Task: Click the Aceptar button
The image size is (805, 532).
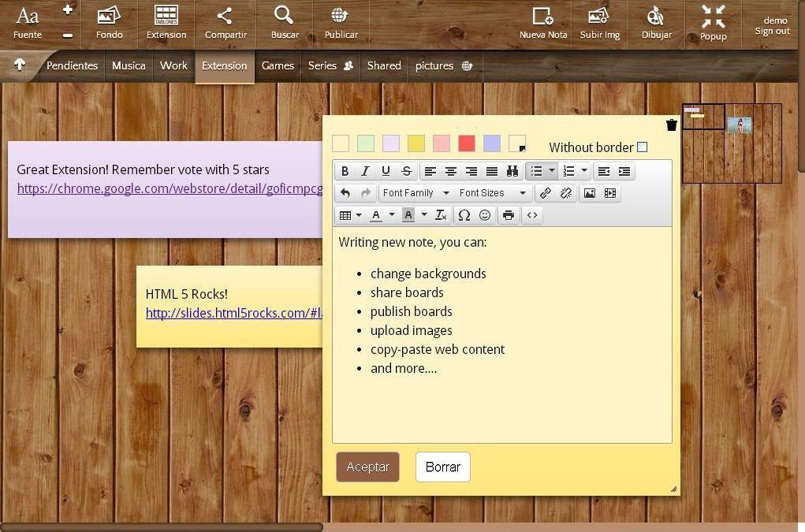Action: (367, 467)
